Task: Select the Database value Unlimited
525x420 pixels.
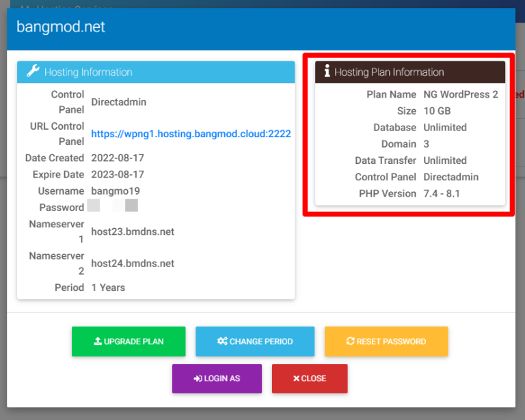Action: [445, 128]
